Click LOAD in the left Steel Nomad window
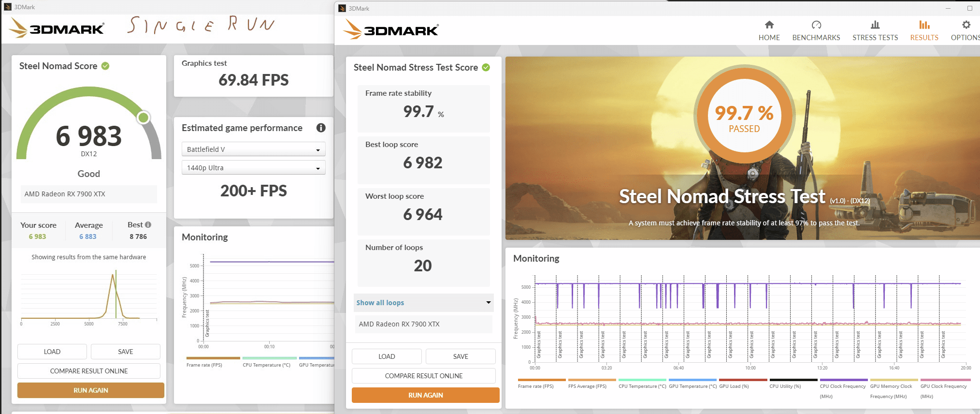Screen dimensions: 980x414 pos(52,352)
